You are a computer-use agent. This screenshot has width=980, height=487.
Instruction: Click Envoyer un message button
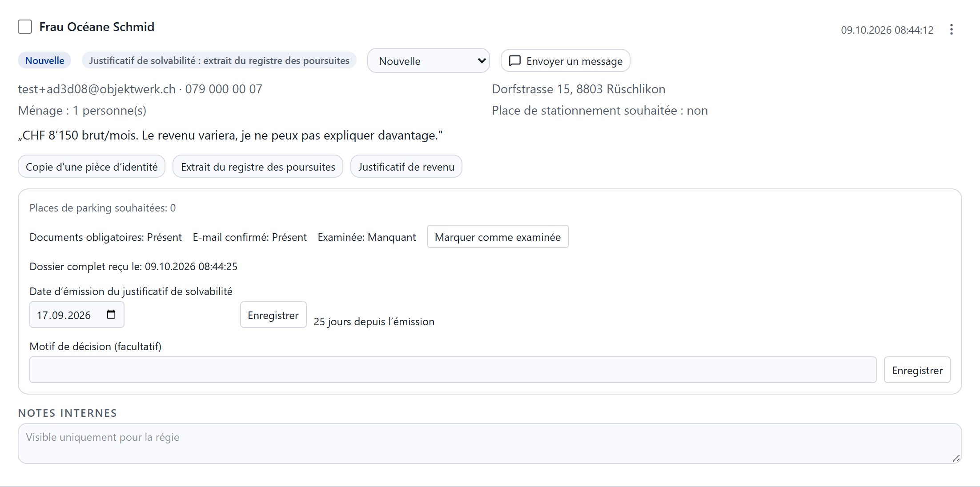pyautogui.click(x=565, y=60)
